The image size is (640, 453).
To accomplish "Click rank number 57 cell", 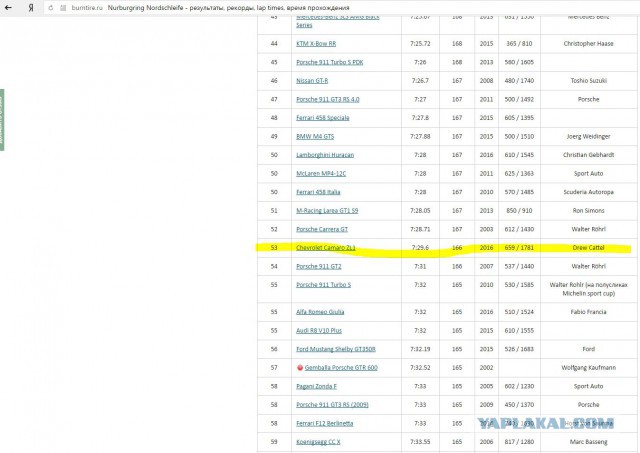I will [274, 368].
